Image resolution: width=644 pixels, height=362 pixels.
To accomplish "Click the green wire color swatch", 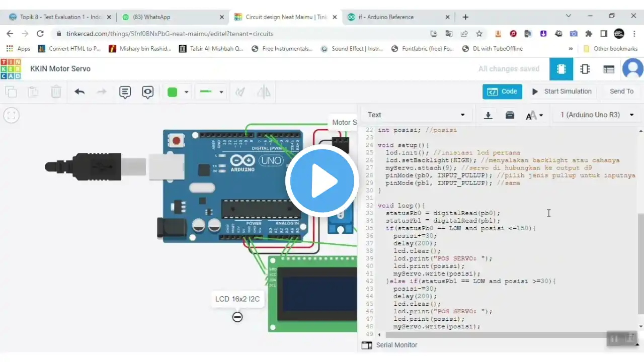I will coord(173,92).
